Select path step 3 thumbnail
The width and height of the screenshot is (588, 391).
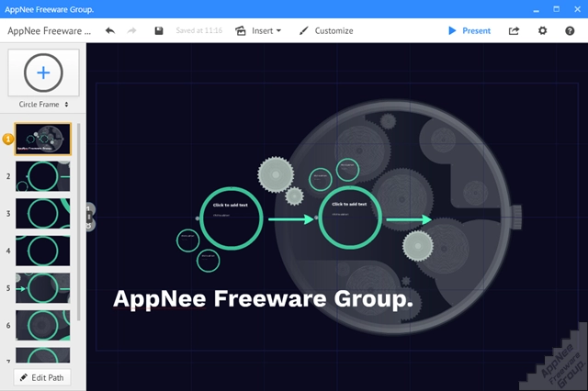click(43, 214)
